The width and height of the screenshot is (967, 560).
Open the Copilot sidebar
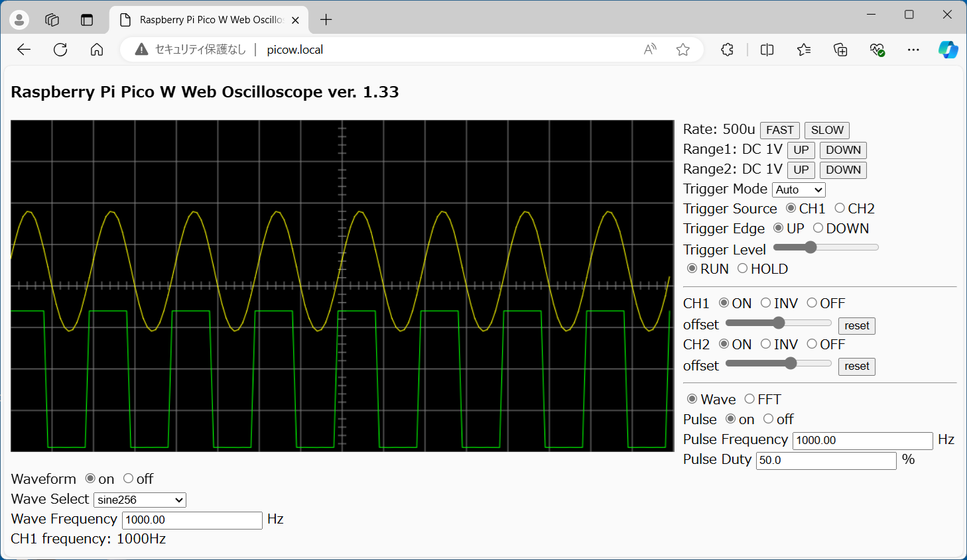(x=948, y=50)
